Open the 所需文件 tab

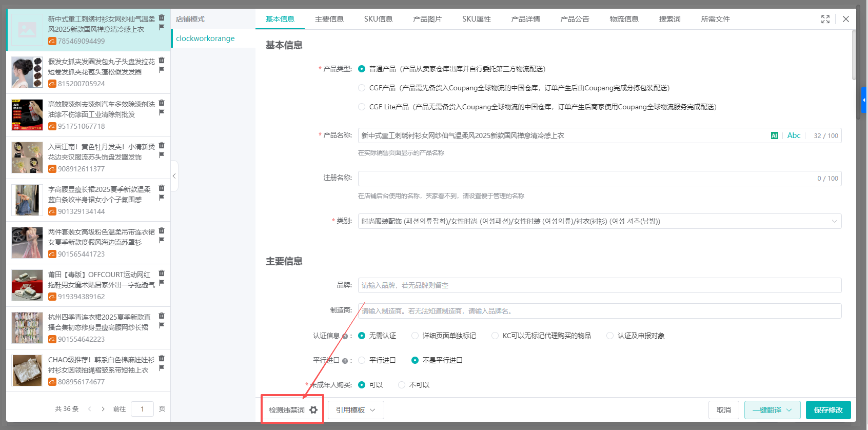click(x=716, y=19)
